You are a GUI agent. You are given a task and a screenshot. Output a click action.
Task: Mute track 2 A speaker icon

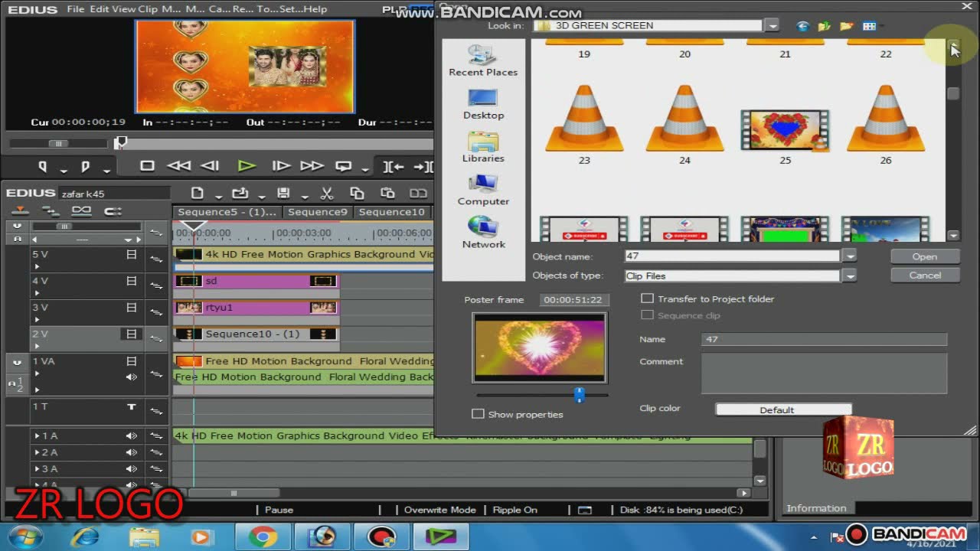point(132,452)
